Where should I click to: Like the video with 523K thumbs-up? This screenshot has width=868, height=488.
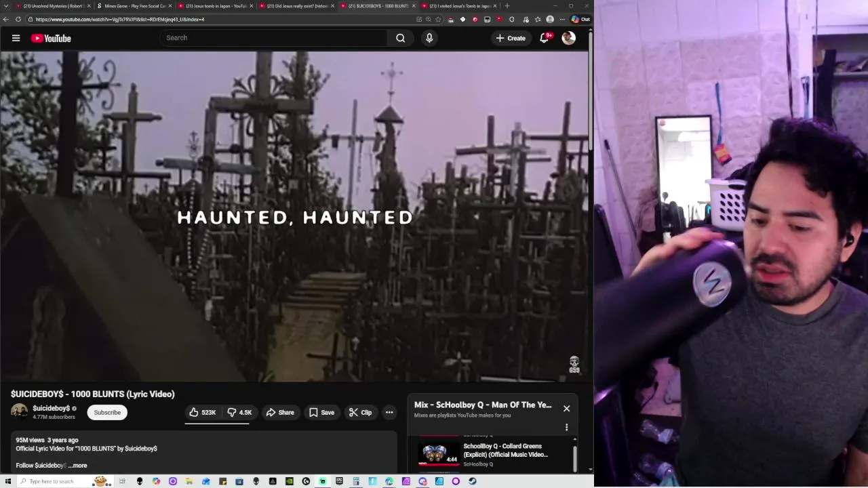pos(203,412)
